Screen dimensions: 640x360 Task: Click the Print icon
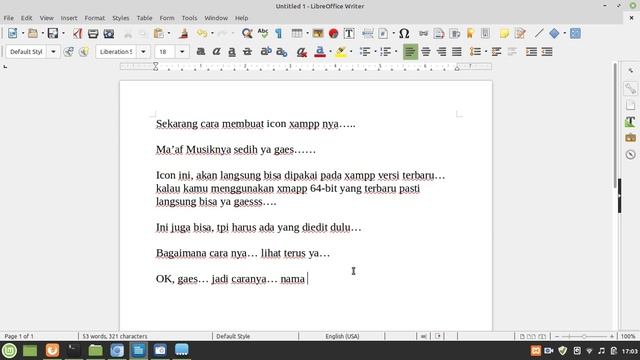pyautogui.click(x=93, y=33)
